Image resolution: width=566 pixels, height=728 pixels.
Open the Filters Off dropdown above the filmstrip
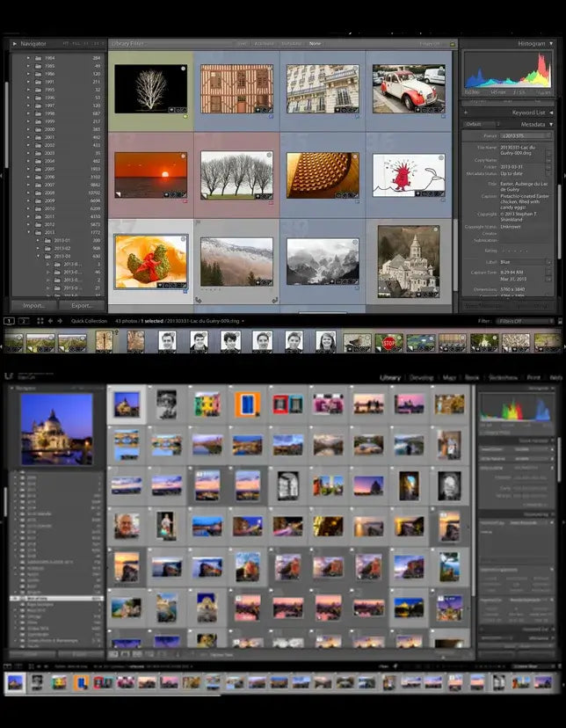point(526,321)
